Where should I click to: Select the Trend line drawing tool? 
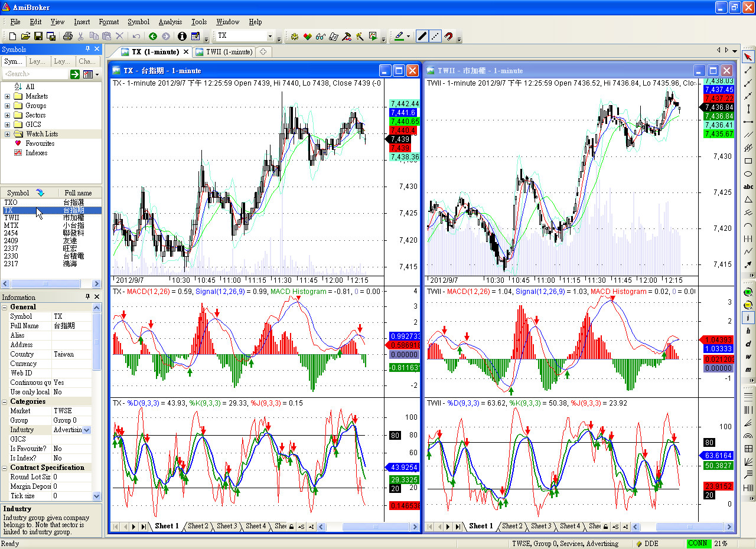coord(748,70)
